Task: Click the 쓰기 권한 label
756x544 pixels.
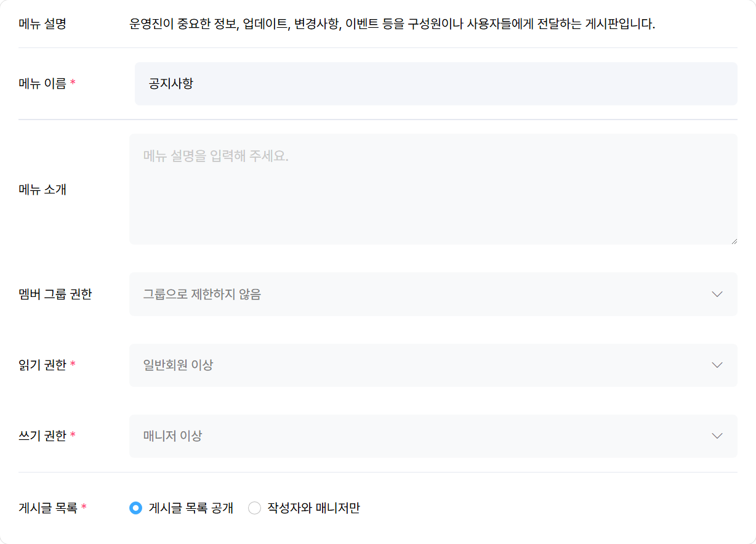Action: (42, 436)
